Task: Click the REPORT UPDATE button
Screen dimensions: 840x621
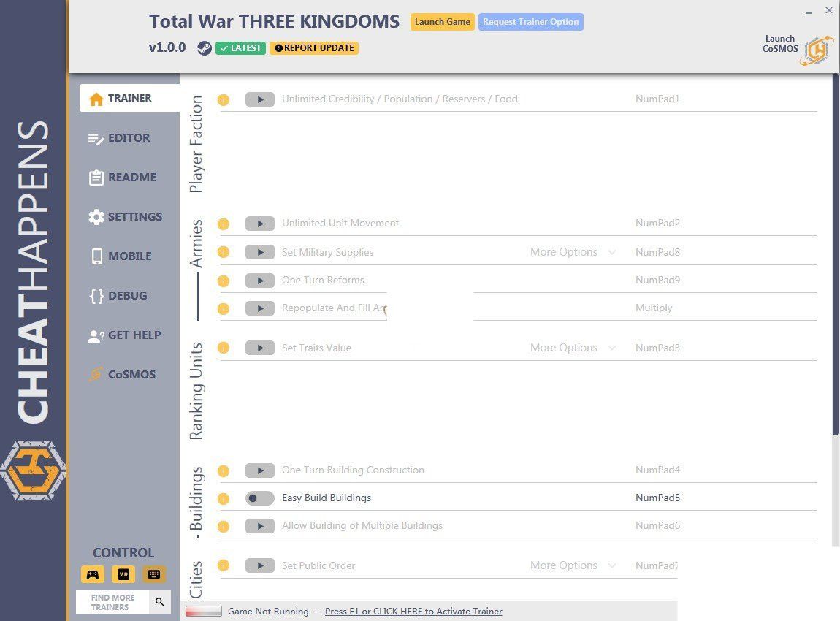Action: tap(315, 48)
